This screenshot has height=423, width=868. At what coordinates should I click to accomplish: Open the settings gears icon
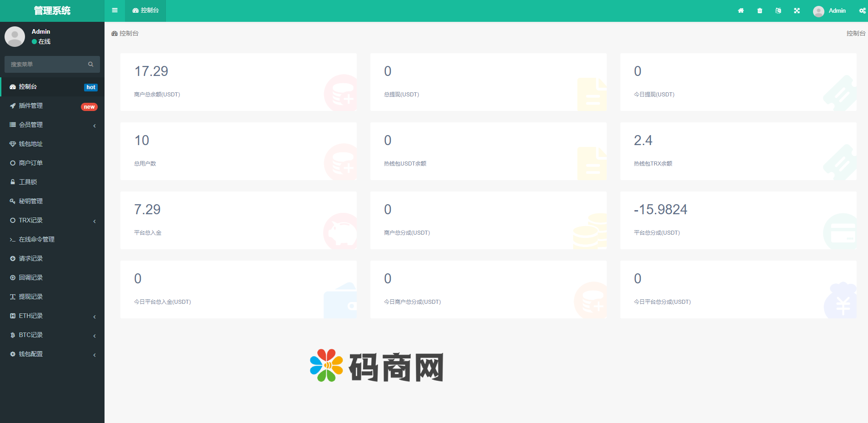click(862, 11)
